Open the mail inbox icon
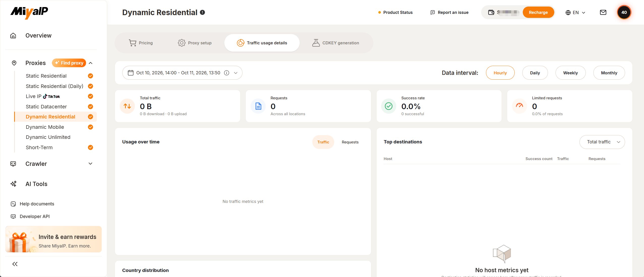Screen dimensions: 644x277 [x=603, y=12]
